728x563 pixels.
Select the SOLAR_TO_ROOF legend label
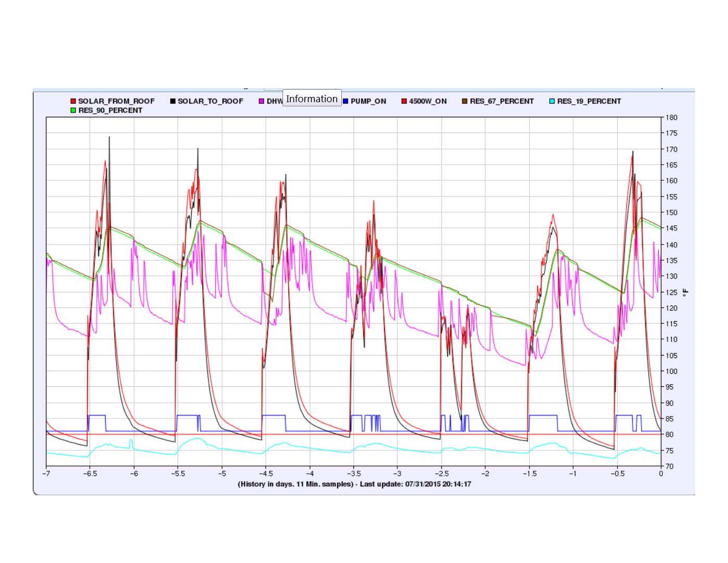pyautogui.click(x=211, y=101)
